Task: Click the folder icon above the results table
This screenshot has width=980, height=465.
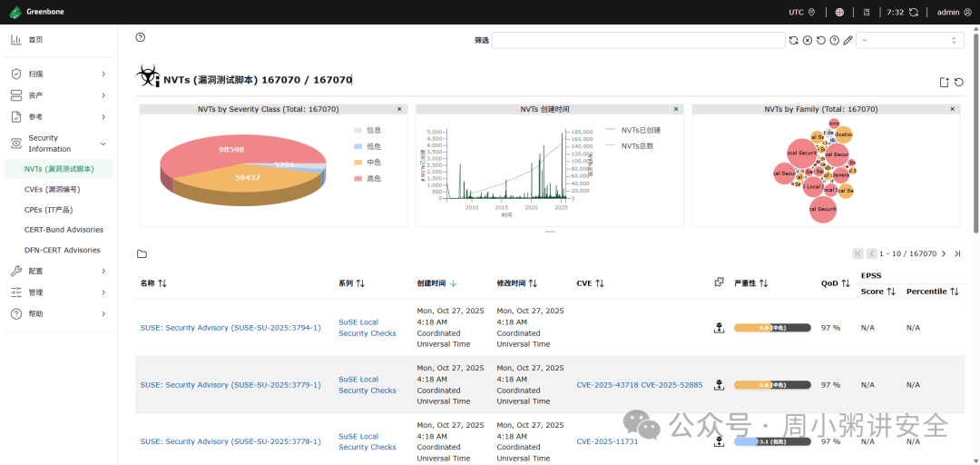Action: tap(142, 254)
